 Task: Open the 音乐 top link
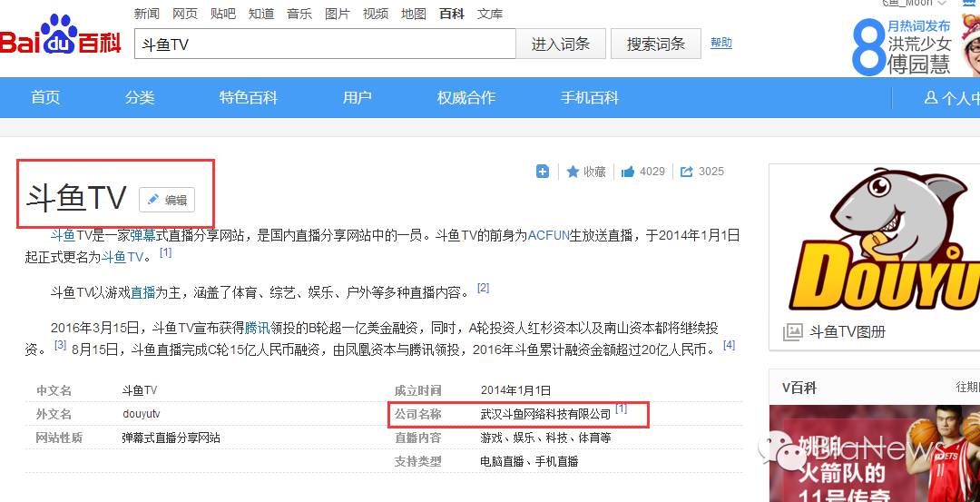click(x=299, y=14)
